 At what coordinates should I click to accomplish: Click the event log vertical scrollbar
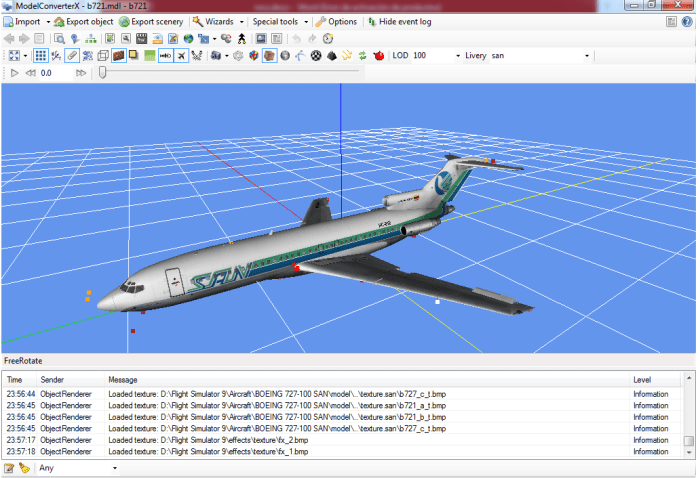point(689,416)
